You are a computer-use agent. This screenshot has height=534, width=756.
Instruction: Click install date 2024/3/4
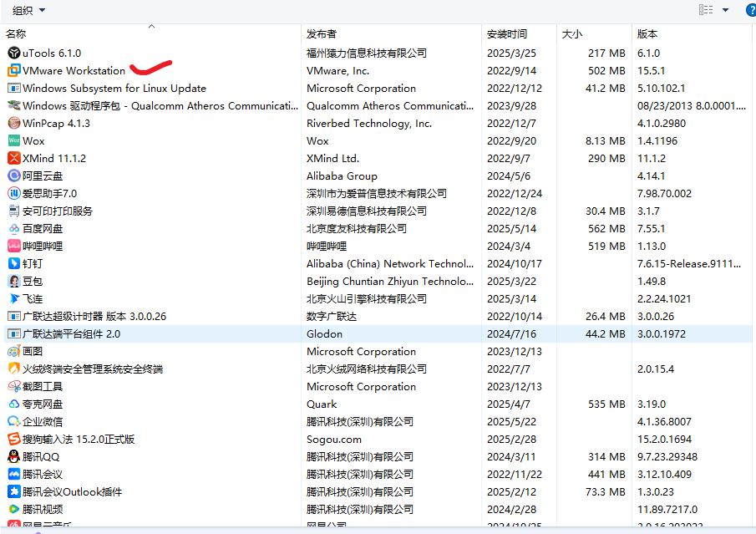(509, 246)
